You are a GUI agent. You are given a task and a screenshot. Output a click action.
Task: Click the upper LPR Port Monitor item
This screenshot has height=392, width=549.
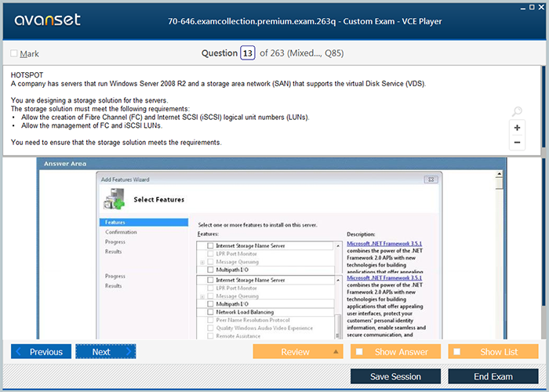pyautogui.click(x=236, y=254)
